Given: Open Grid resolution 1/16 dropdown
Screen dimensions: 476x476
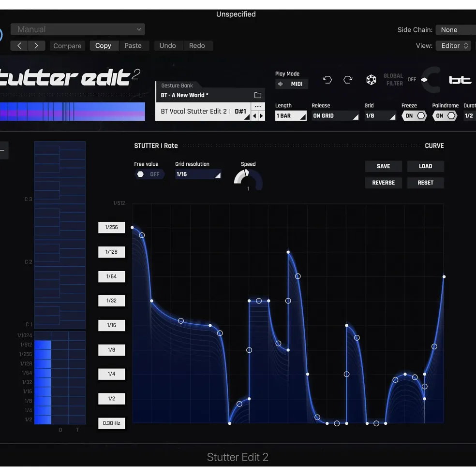Looking at the screenshot, I should [198, 174].
